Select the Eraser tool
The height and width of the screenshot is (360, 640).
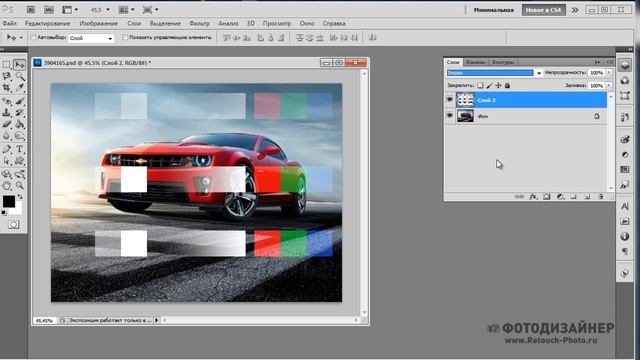pyautogui.click(x=7, y=124)
